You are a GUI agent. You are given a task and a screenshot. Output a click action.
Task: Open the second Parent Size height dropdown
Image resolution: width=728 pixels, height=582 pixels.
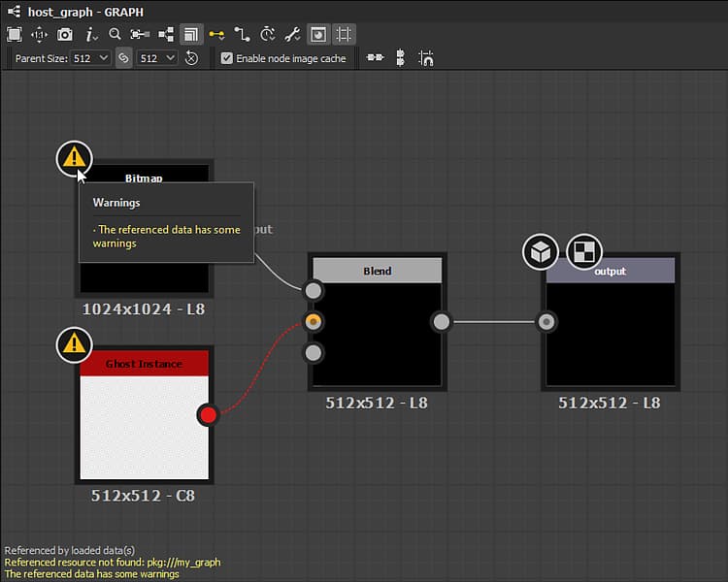[x=158, y=58]
